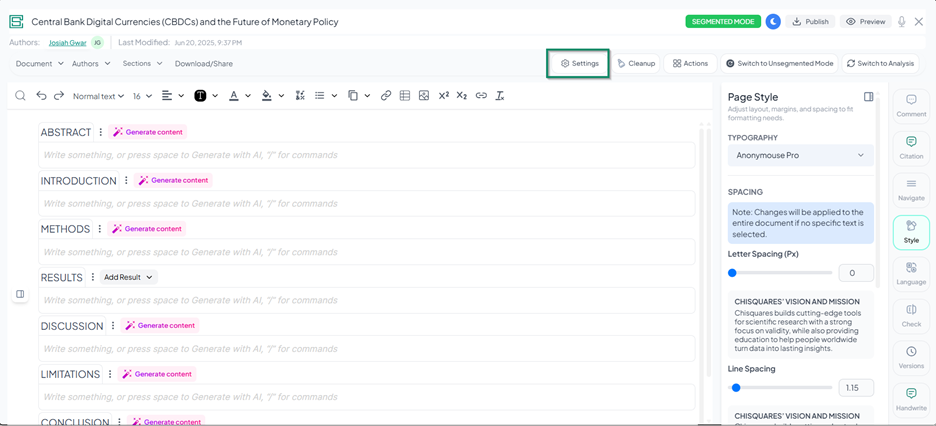Expand the Add Result dropdown

(x=129, y=277)
